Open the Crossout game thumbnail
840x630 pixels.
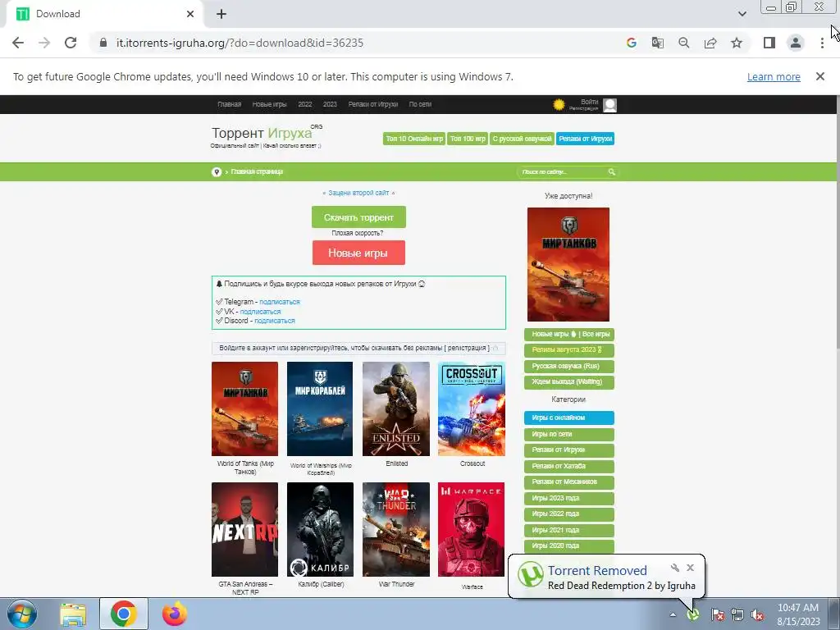472,409
